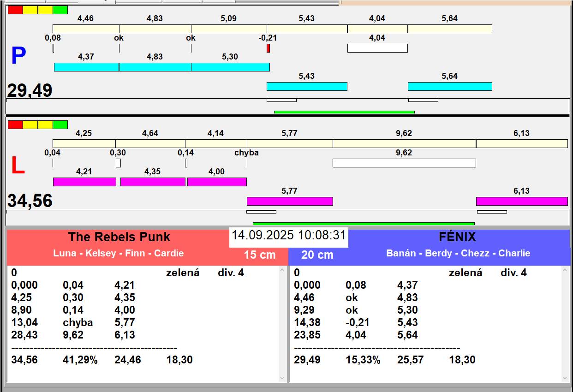Select the magenta 4,21 run bar

point(84,182)
